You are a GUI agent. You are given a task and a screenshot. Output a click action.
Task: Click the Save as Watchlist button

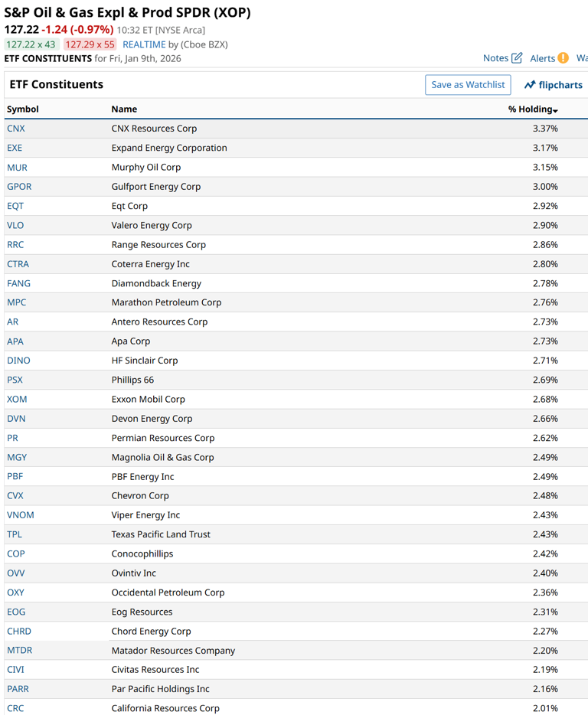[468, 84]
